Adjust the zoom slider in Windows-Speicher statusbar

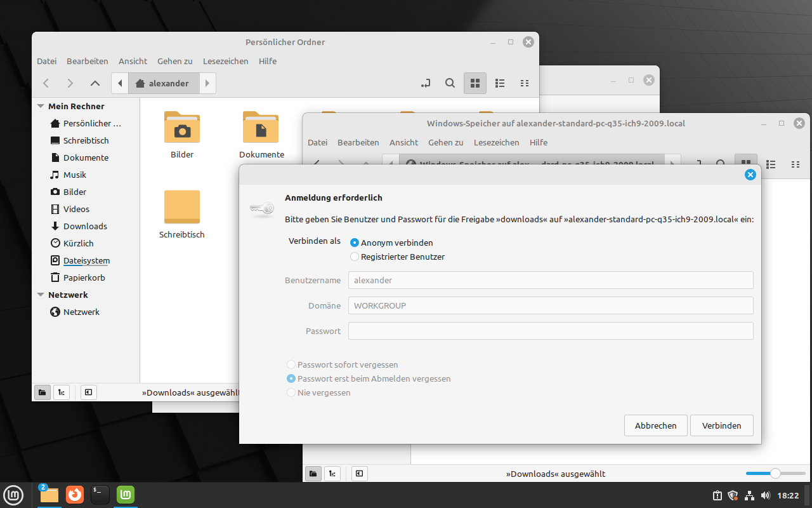coord(775,473)
